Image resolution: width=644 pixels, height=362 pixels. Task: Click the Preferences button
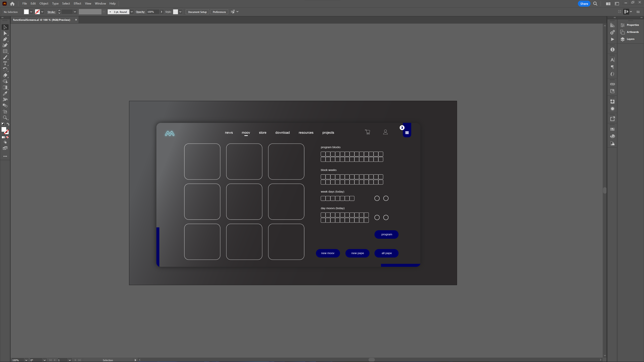219,12
